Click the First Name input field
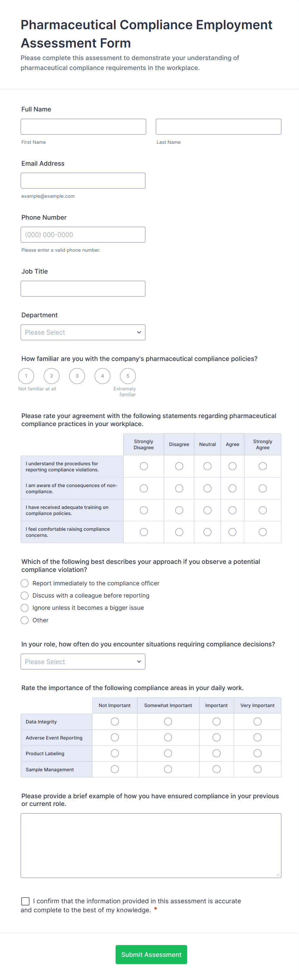299x980 pixels. [x=83, y=127]
